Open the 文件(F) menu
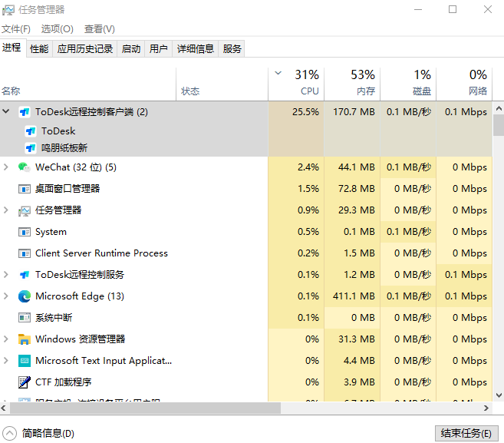Image resolution: width=504 pixels, height=443 pixels. (16, 29)
